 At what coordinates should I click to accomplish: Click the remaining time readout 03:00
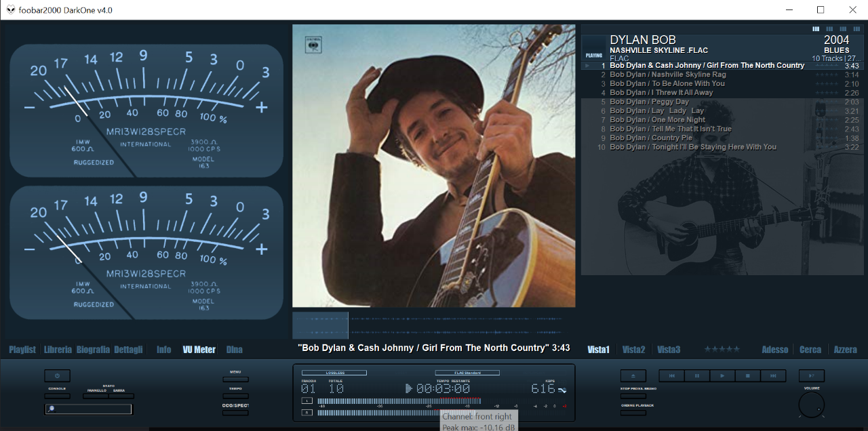coord(443,389)
